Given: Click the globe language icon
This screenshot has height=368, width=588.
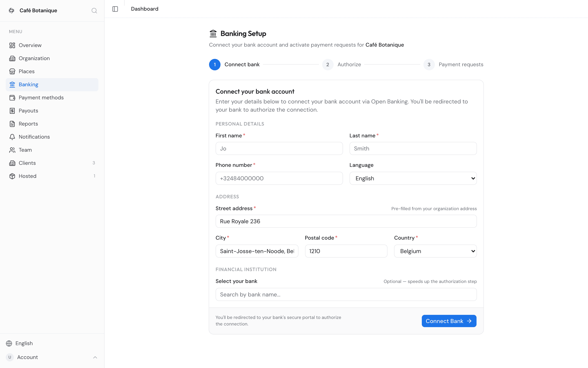Looking at the screenshot, I should (9, 343).
